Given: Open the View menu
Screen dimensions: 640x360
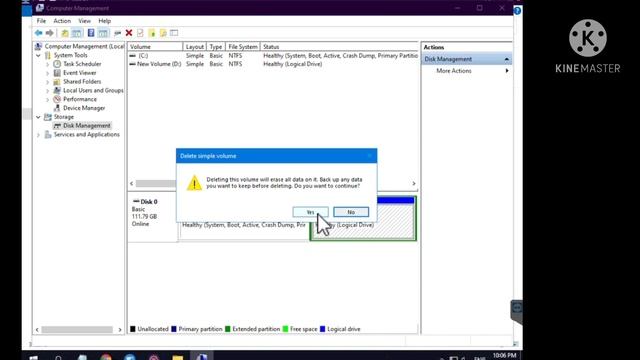Looking at the screenshot, I should click(x=84, y=21).
